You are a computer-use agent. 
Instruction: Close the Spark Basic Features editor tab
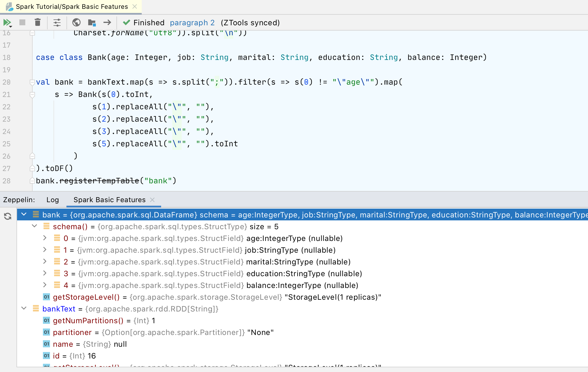tap(135, 6)
